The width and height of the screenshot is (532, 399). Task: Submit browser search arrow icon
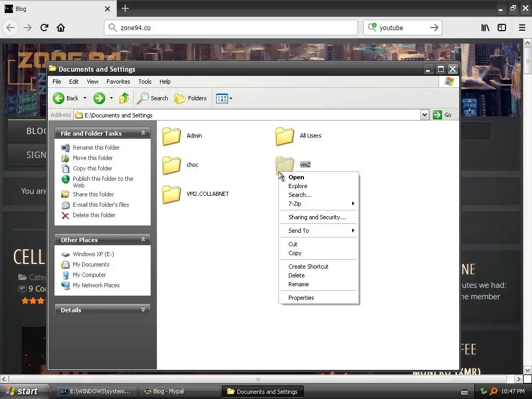click(434, 28)
